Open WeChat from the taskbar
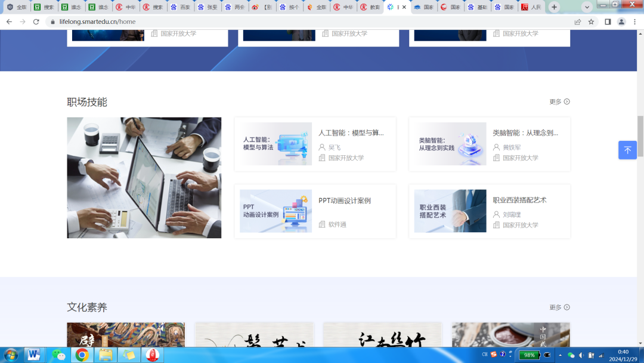Screen dimensions: 644x363 [58, 355]
